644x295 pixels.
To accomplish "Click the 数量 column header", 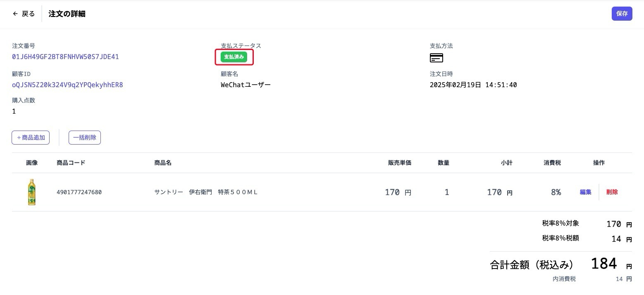I will [x=443, y=163].
